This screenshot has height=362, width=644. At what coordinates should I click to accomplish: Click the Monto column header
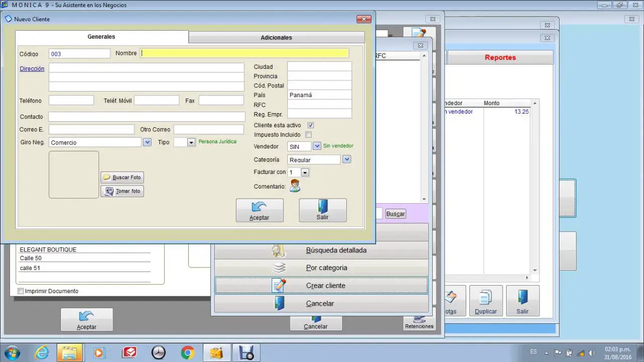pyautogui.click(x=492, y=103)
